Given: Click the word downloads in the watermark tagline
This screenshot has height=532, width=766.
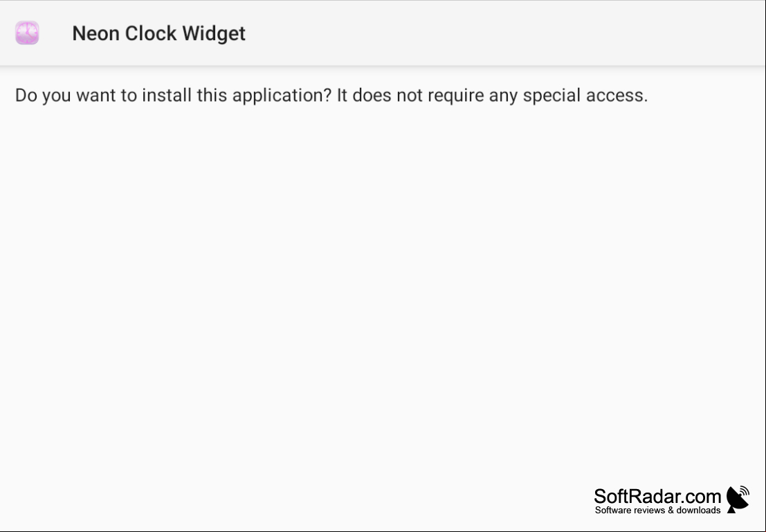Looking at the screenshot, I should [699, 510].
